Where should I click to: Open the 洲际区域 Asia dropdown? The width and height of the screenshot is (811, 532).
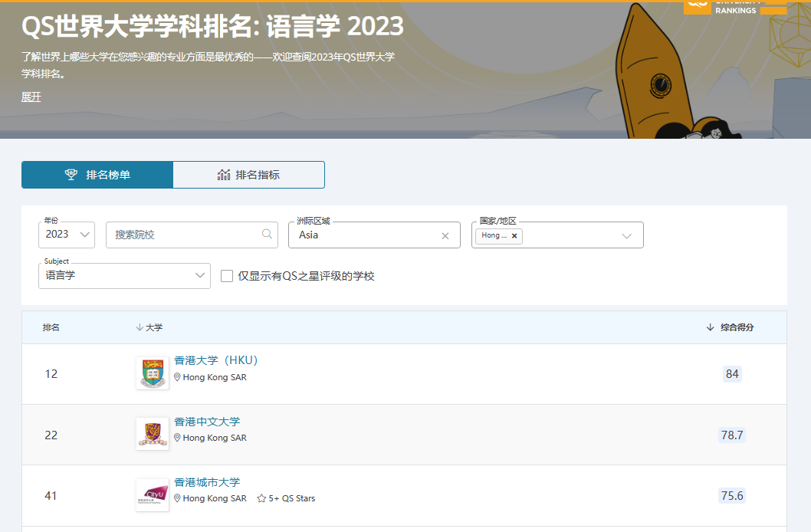point(375,235)
